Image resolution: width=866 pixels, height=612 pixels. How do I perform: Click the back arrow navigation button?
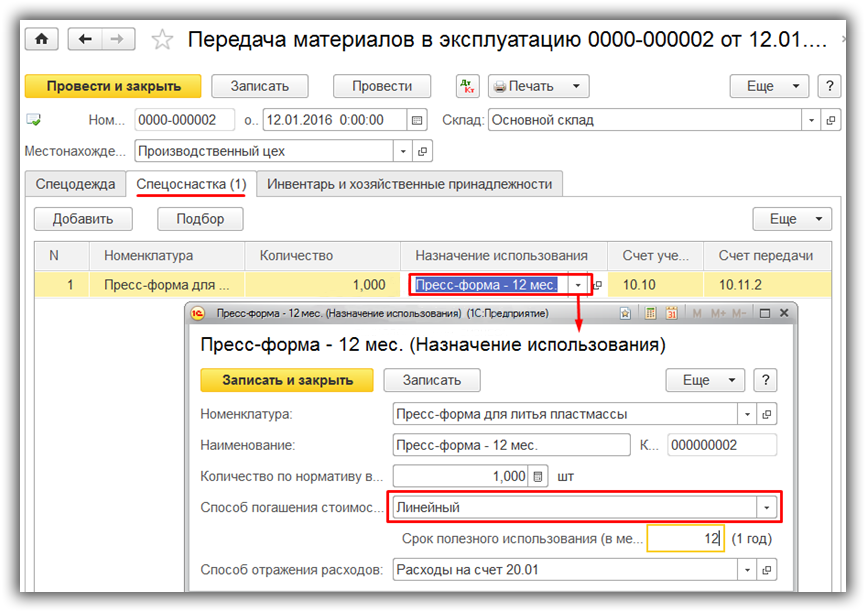(85, 39)
